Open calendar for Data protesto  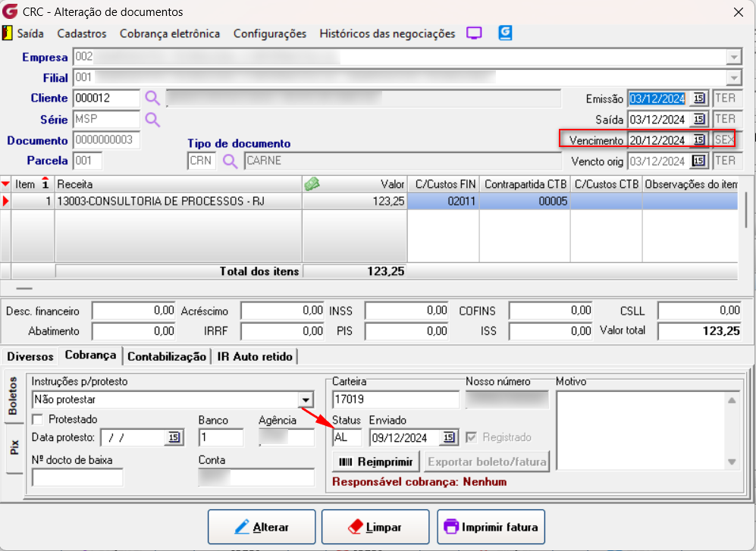[174, 437]
